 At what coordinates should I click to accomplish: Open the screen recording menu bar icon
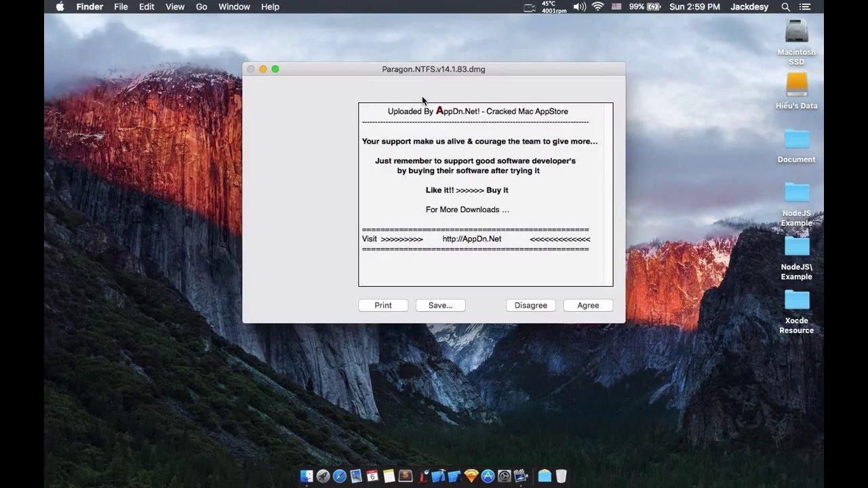click(530, 7)
